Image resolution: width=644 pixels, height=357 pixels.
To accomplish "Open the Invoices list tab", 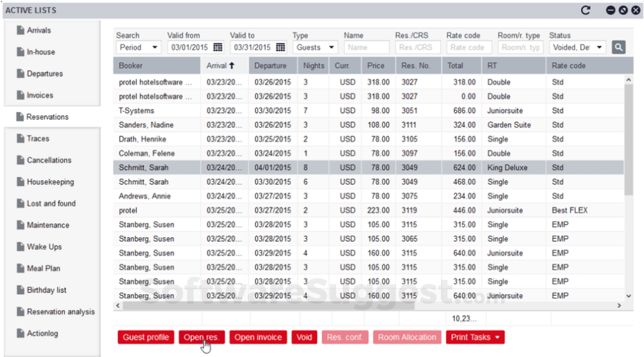I will tap(40, 95).
